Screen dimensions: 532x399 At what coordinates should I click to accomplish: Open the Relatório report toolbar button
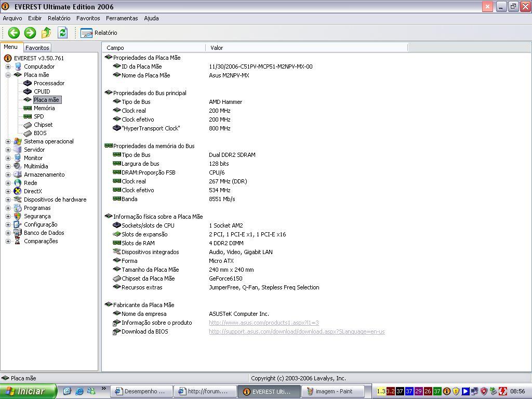point(99,33)
